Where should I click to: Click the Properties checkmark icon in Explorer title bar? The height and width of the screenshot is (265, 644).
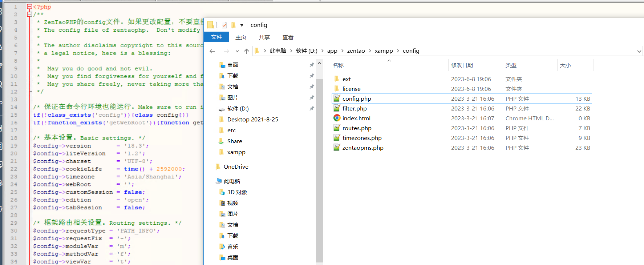pyautogui.click(x=224, y=25)
